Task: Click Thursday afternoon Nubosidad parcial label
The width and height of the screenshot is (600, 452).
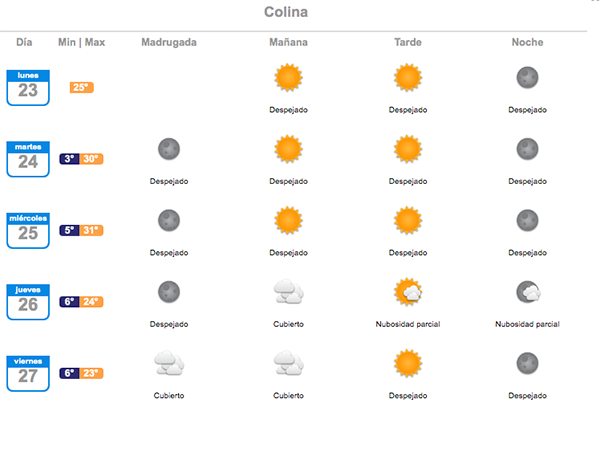Action: [408, 324]
